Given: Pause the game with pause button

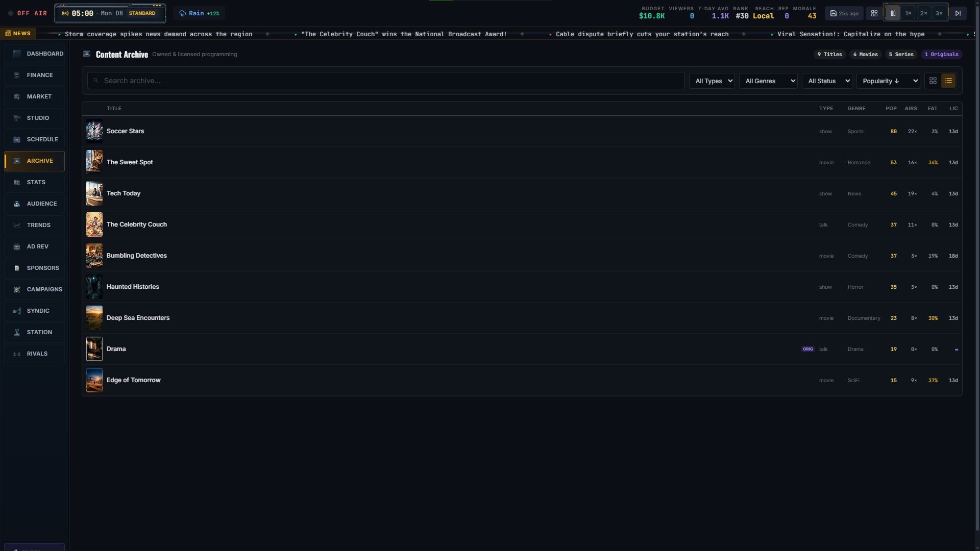Looking at the screenshot, I should [893, 13].
